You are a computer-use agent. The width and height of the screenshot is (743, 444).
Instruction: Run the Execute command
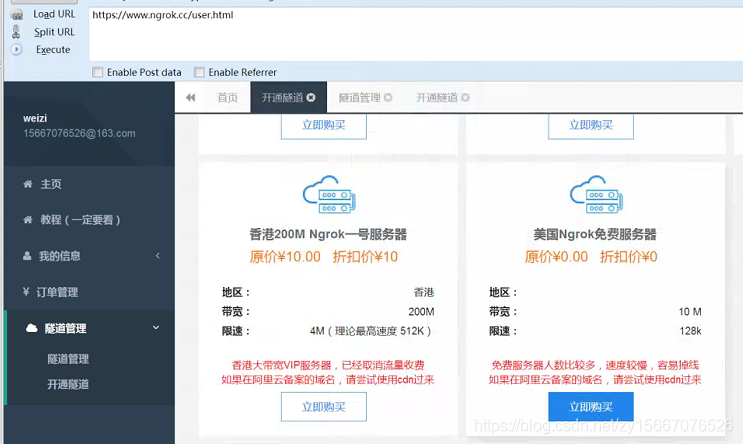click(x=53, y=49)
